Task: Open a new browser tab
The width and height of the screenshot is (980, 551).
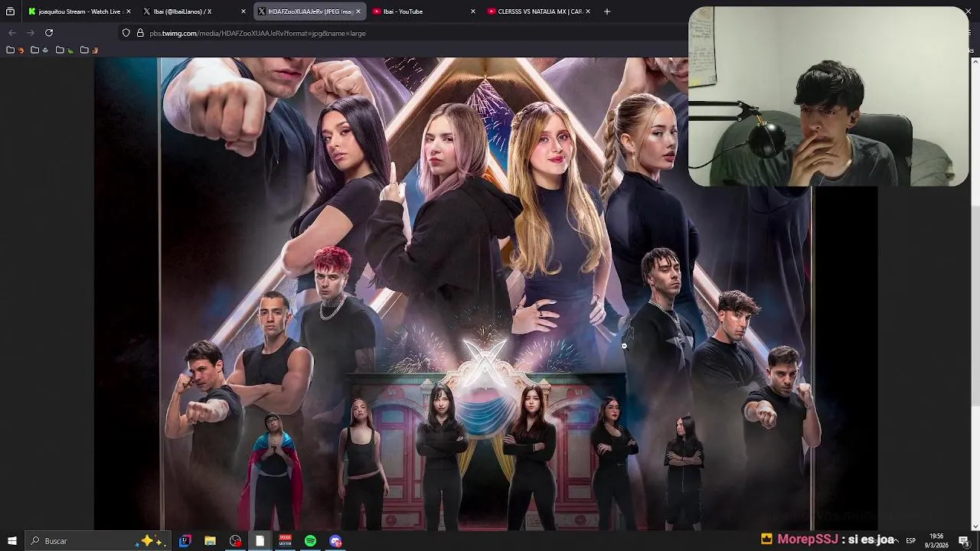Action: click(x=607, y=11)
